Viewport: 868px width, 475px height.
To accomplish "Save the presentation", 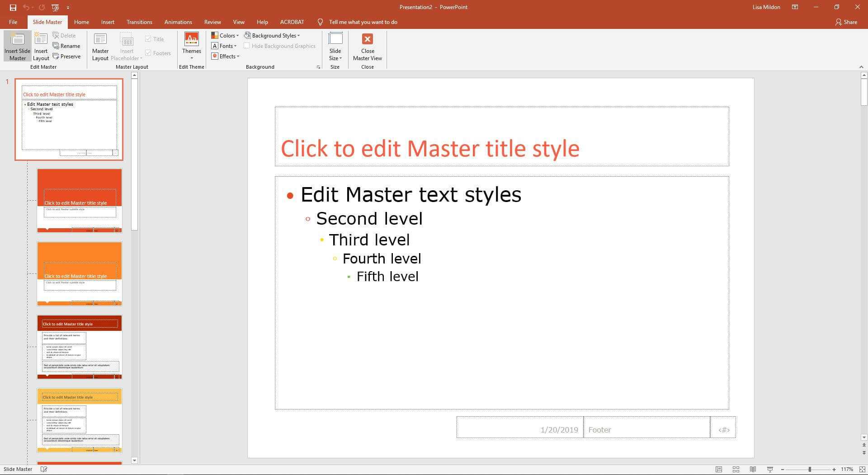I will click(13, 7).
